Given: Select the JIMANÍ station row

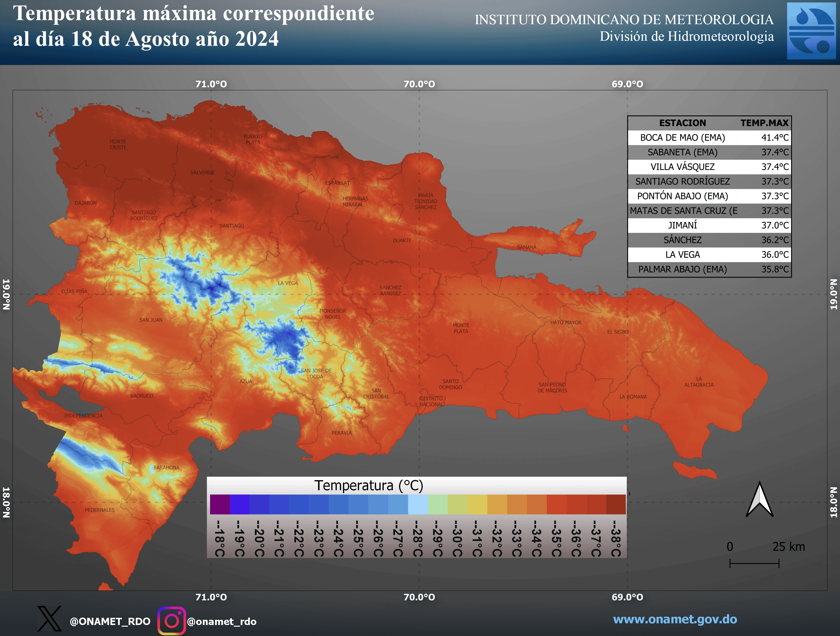Looking at the screenshot, I should (x=709, y=225).
